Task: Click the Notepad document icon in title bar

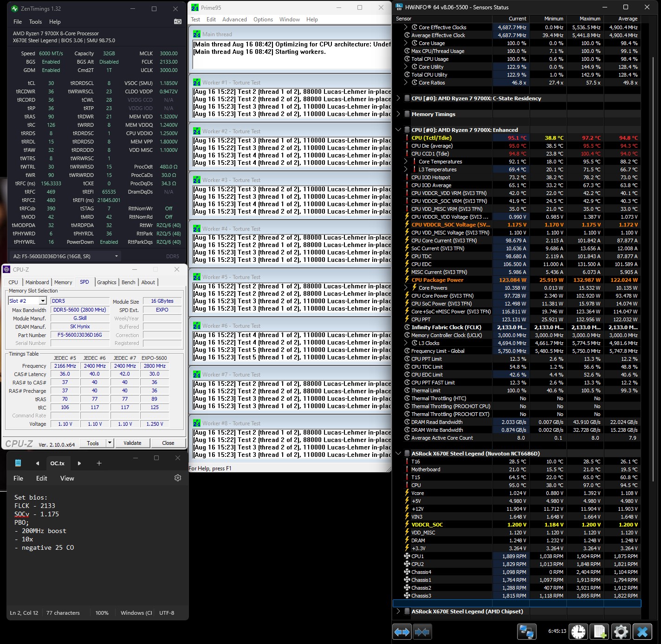Action: (18, 463)
